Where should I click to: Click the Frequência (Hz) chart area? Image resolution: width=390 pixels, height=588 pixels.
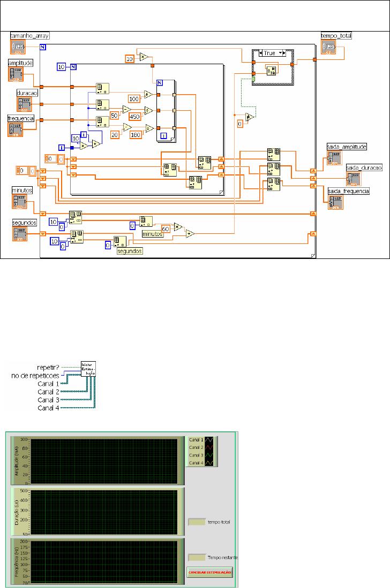[x=104, y=562]
